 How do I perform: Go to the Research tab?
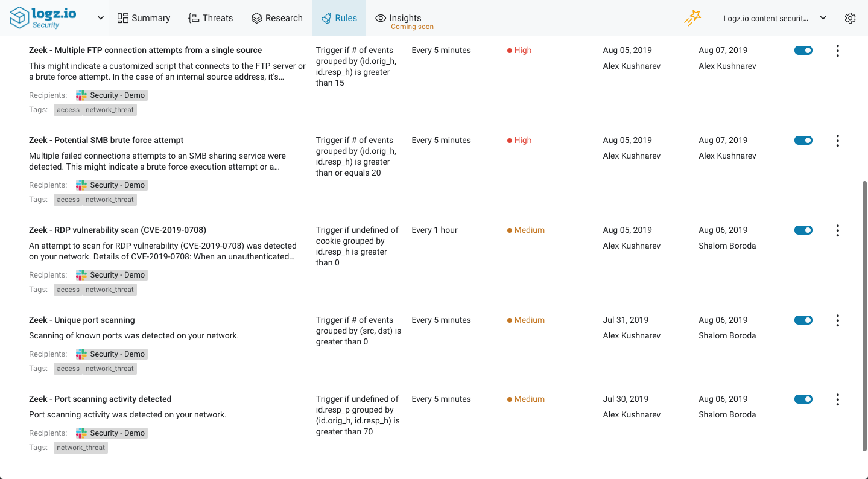click(x=277, y=18)
